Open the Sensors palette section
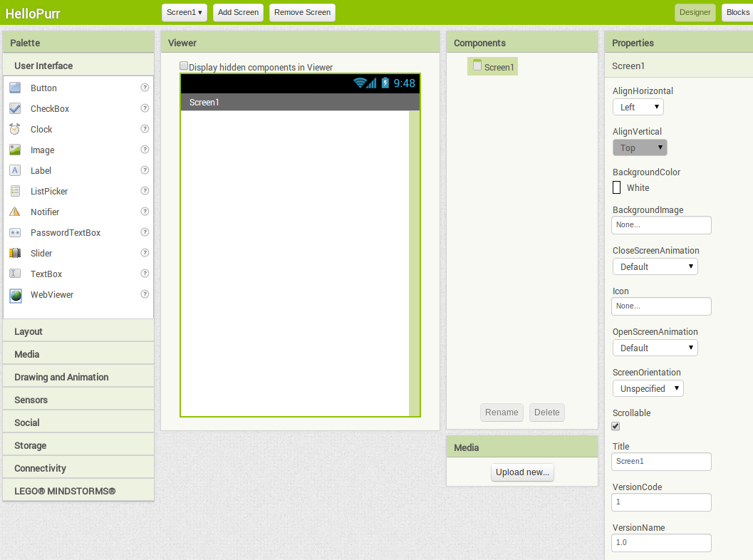This screenshot has height=560, width=753. coord(31,400)
